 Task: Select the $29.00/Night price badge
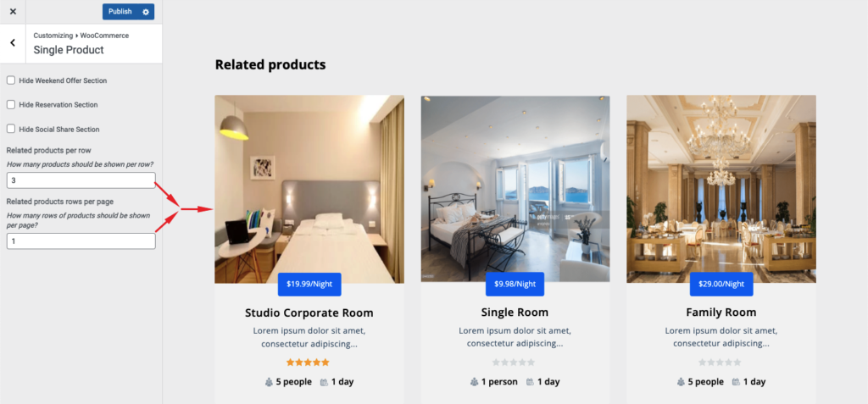[x=721, y=284]
